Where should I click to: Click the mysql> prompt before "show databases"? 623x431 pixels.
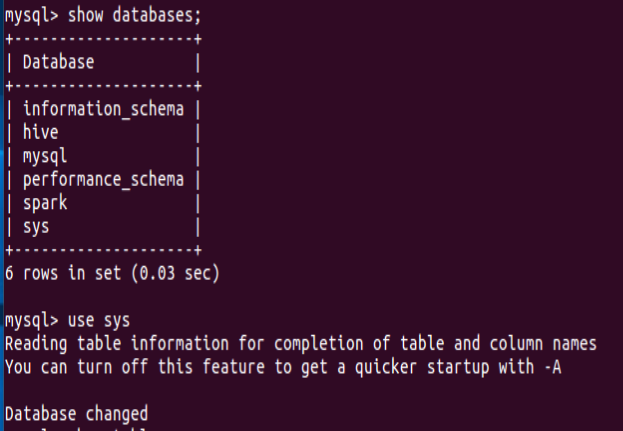31,15
